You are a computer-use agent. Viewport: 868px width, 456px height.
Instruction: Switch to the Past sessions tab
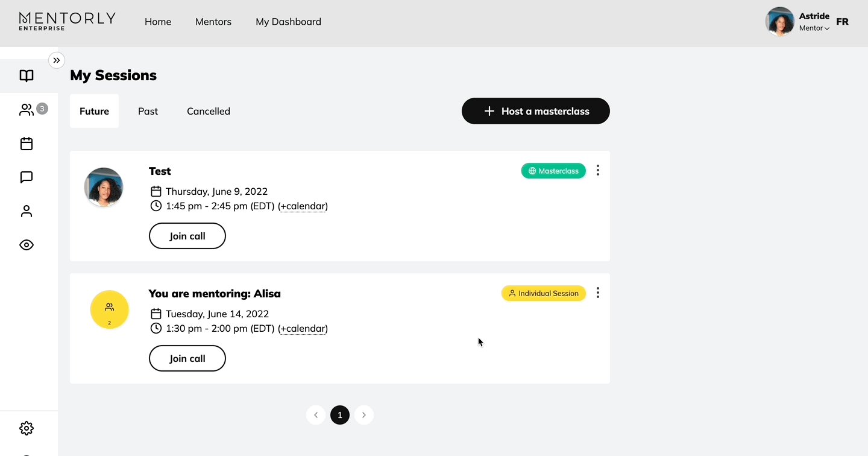click(148, 111)
